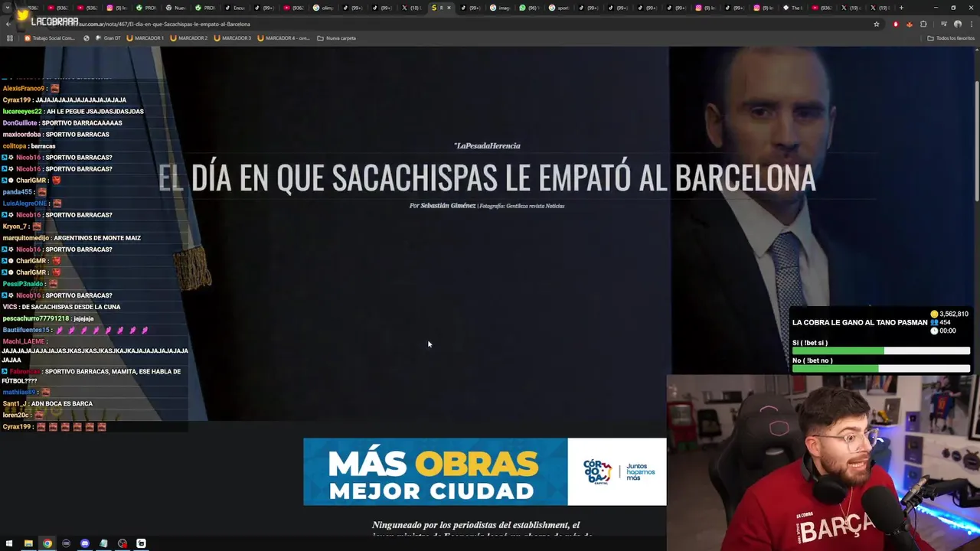Switch to the 'imag' Google tab

[x=500, y=8]
